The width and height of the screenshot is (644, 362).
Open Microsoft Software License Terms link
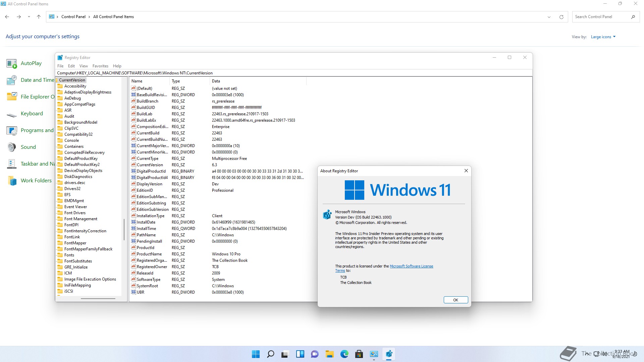point(411,266)
